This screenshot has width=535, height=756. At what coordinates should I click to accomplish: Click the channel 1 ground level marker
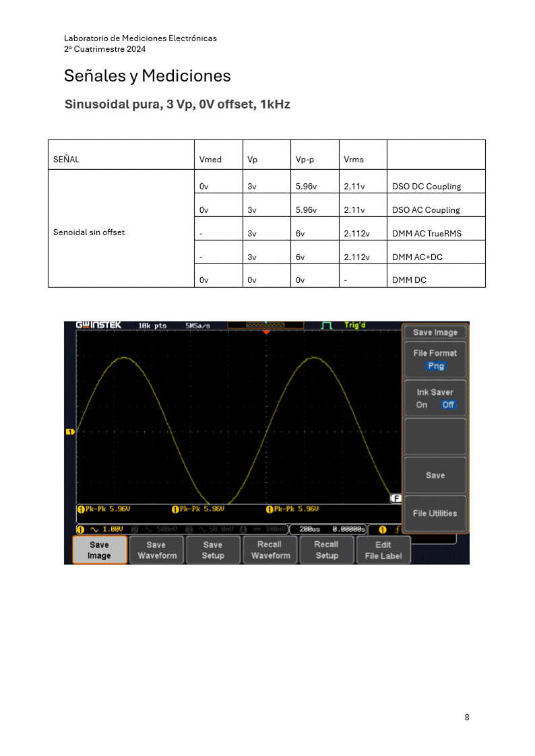coord(69,431)
